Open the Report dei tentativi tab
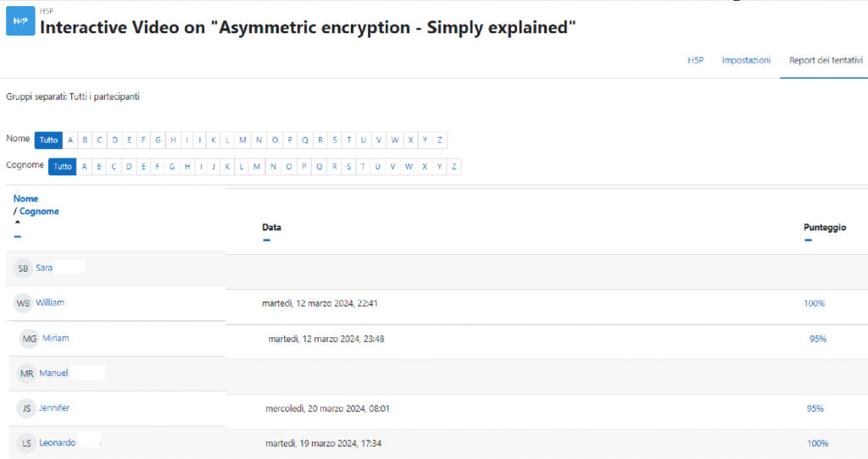 click(826, 60)
